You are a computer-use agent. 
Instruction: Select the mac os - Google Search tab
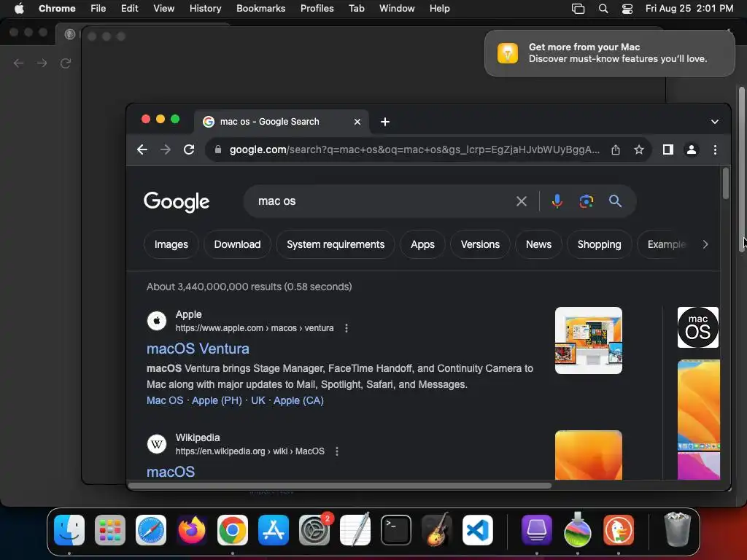point(282,122)
